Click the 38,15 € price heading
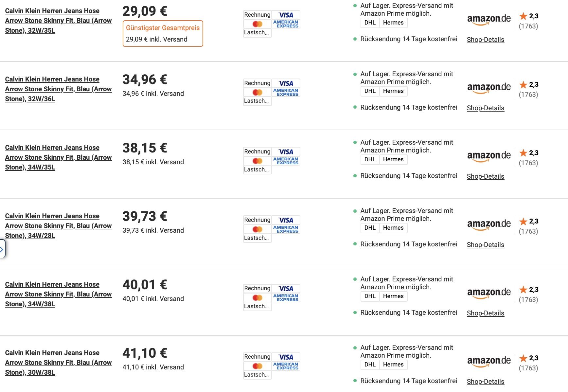This screenshot has width=568, height=392. point(145,148)
